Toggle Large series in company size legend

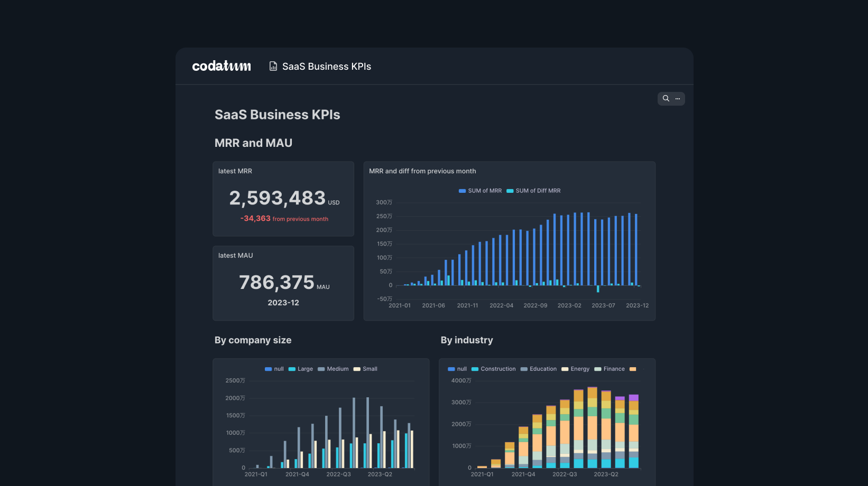(301, 369)
